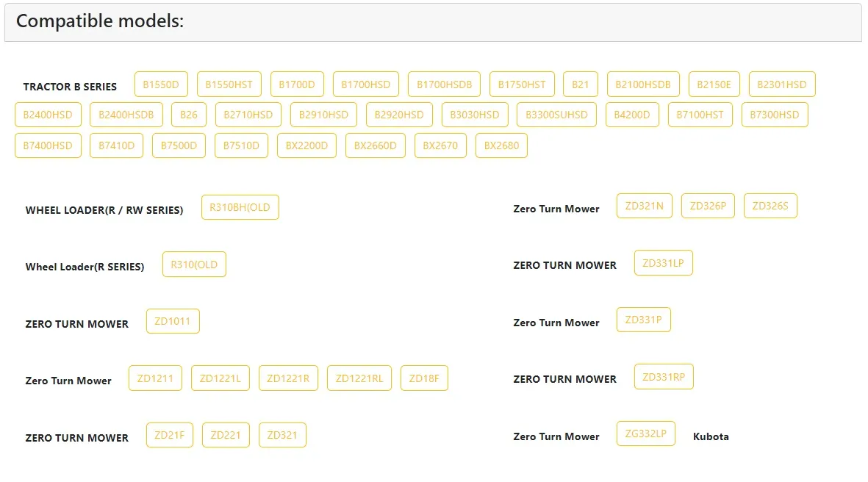
Task: Open the B21 tractor model
Action: 580,84
